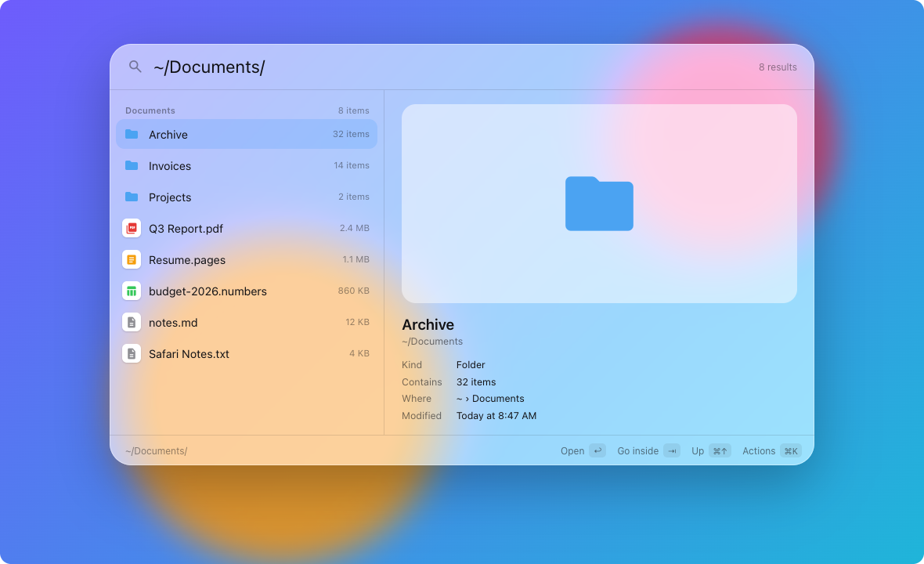Click the Up action button

pyautogui.click(x=711, y=451)
